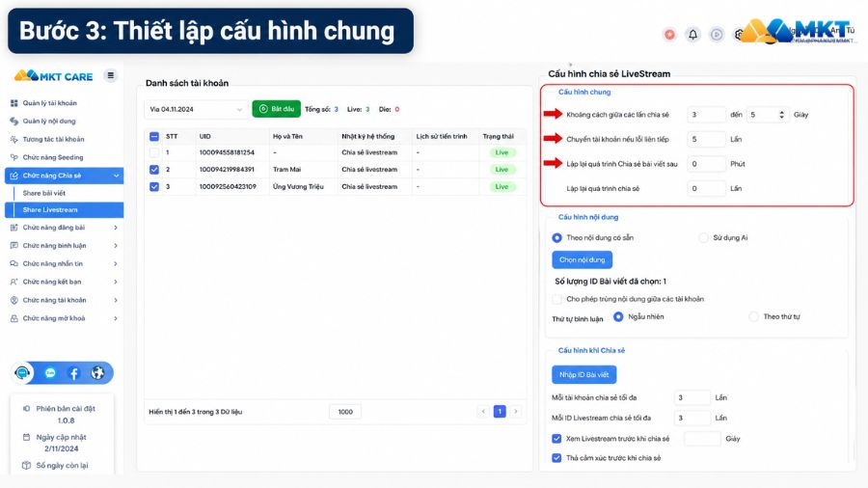
Task: Click the Trạng thái column header
Action: click(x=499, y=136)
